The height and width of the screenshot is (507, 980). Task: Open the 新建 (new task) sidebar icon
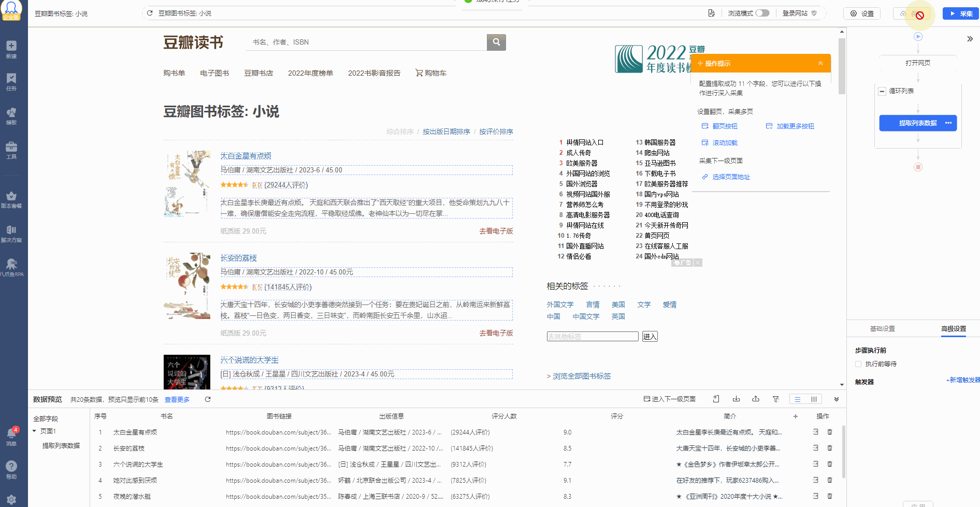point(11,49)
